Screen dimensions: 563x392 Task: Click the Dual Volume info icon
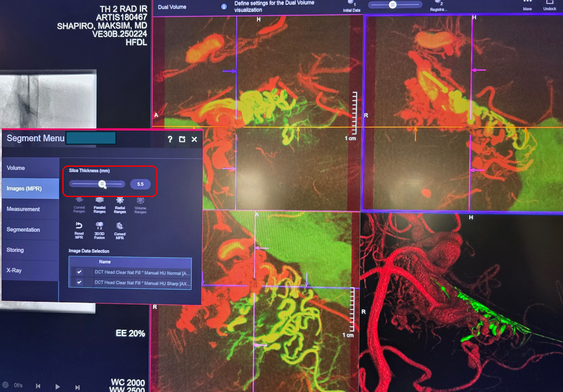point(224,7)
